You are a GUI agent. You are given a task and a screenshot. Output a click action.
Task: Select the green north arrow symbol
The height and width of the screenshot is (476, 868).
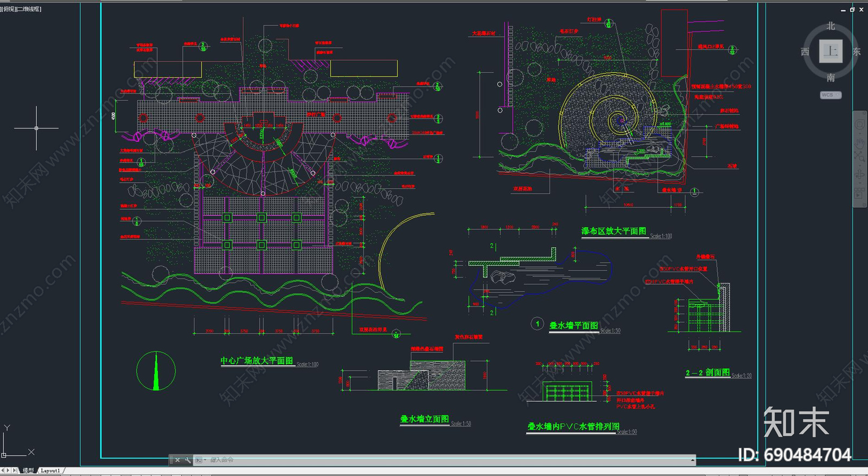(x=156, y=371)
